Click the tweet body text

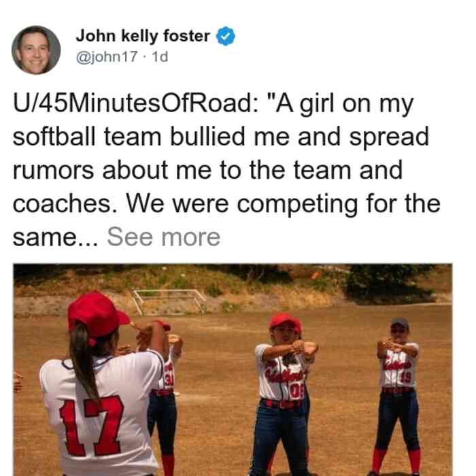click(226, 170)
